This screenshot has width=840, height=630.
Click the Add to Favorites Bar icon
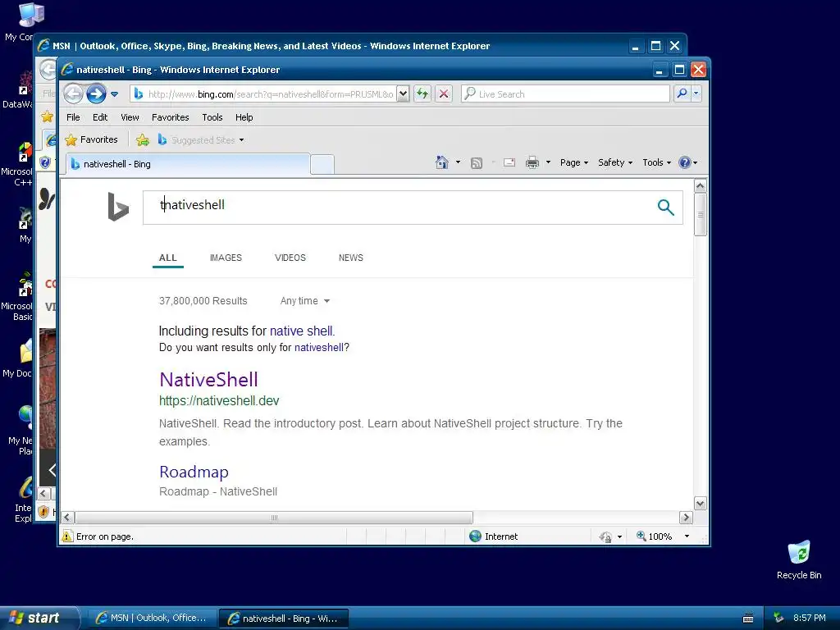[143, 139]
